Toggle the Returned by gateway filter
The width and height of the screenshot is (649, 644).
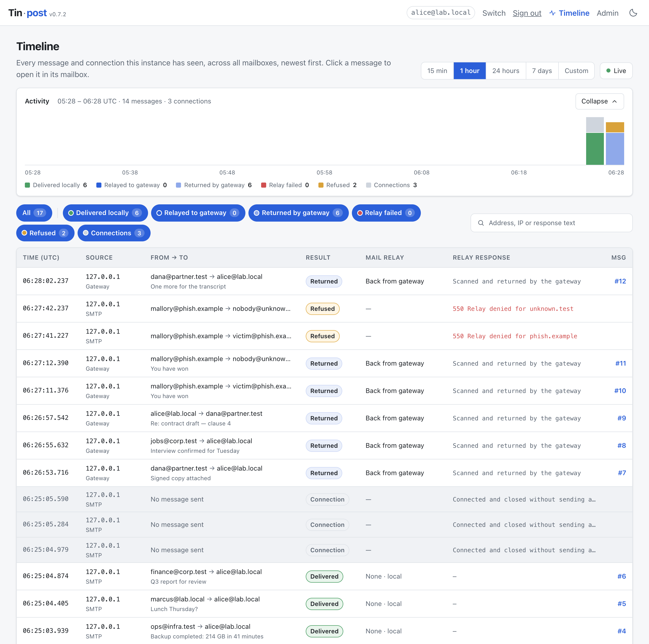pyautogui.click(x=298, y=213)
